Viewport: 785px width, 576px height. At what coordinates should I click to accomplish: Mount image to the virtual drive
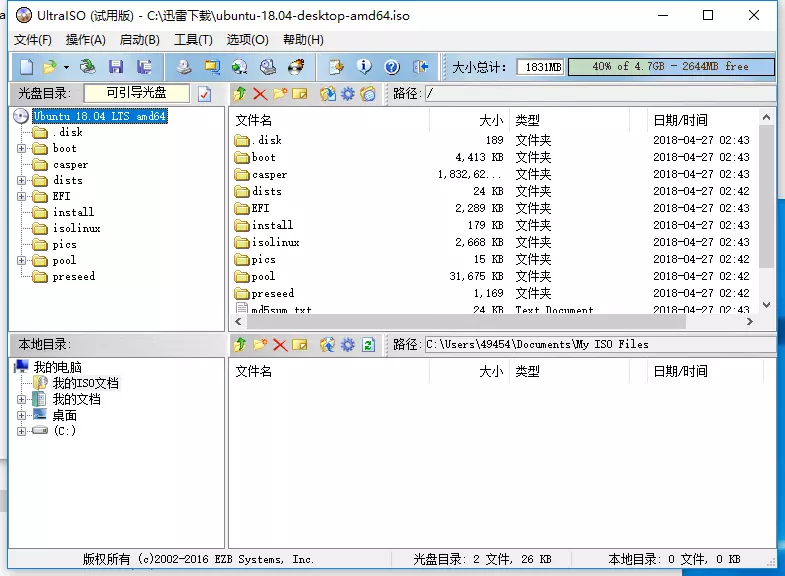click(268, 67)
